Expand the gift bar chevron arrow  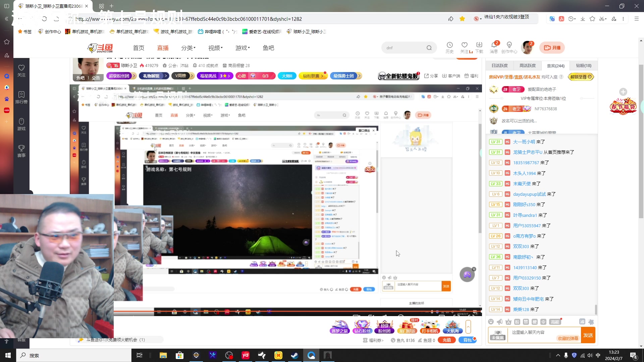(x=468, y=326)
